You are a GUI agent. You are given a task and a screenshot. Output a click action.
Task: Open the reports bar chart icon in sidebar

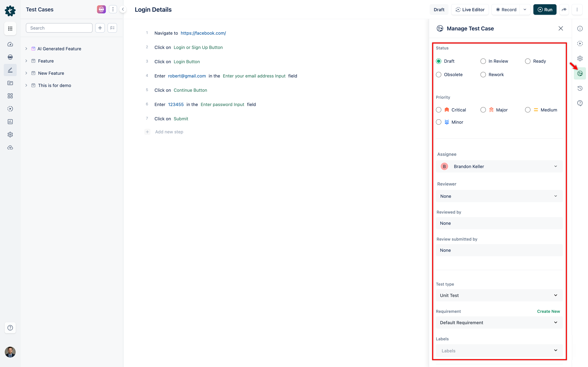pos(10,122)
